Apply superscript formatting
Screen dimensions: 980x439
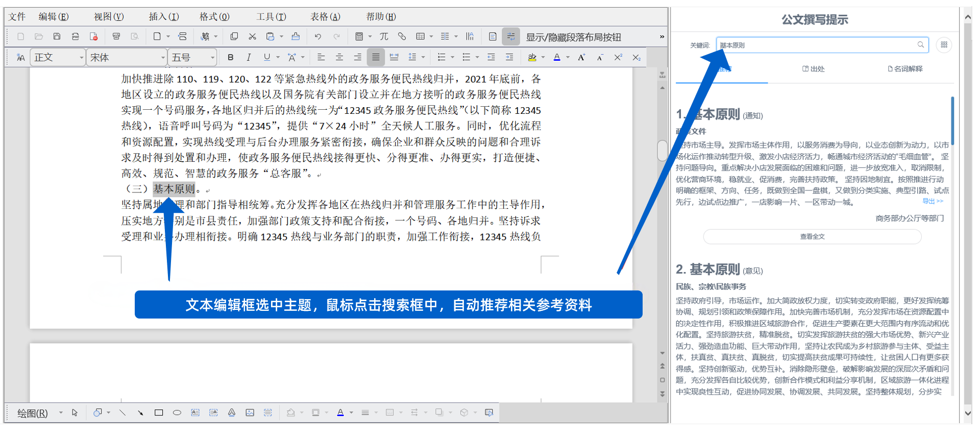click(618, 57)
